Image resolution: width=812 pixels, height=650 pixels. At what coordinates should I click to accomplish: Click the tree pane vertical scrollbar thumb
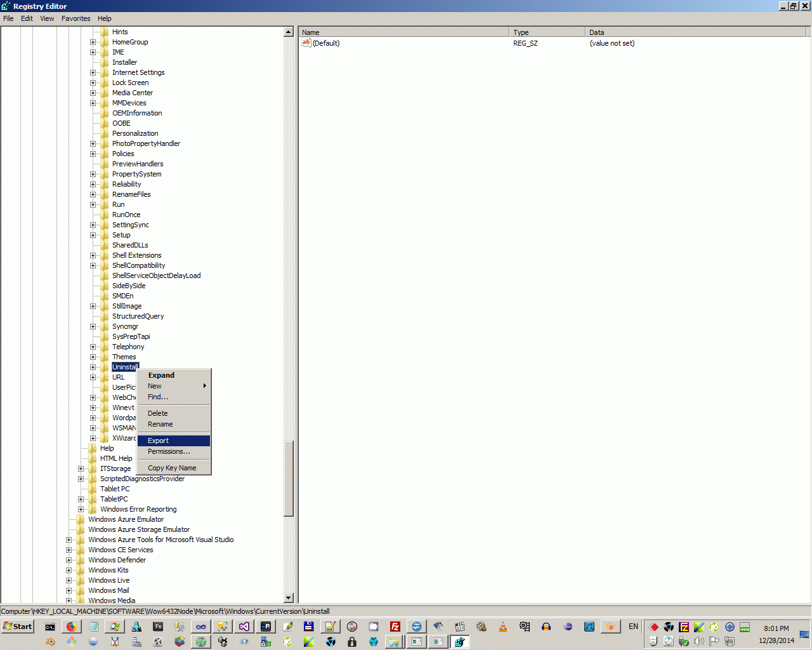(x=289, y=479)
